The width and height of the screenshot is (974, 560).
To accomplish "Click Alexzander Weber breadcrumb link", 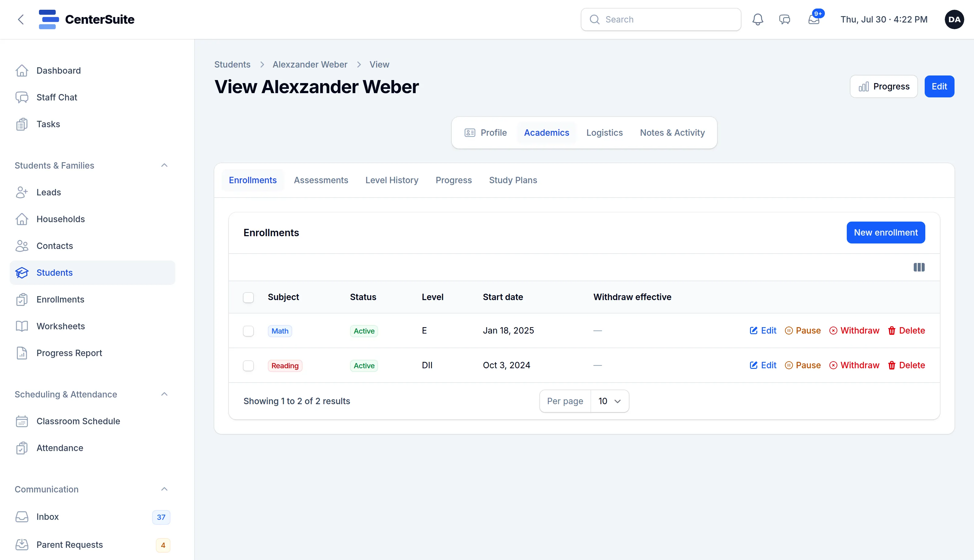I will pyautogui.click(x=310, y=65).
